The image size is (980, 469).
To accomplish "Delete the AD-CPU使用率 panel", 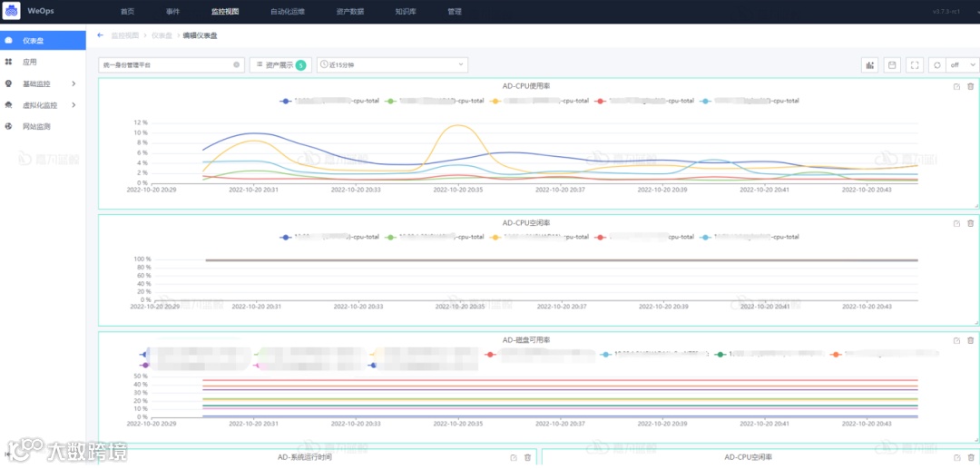I will coord(970,87).
